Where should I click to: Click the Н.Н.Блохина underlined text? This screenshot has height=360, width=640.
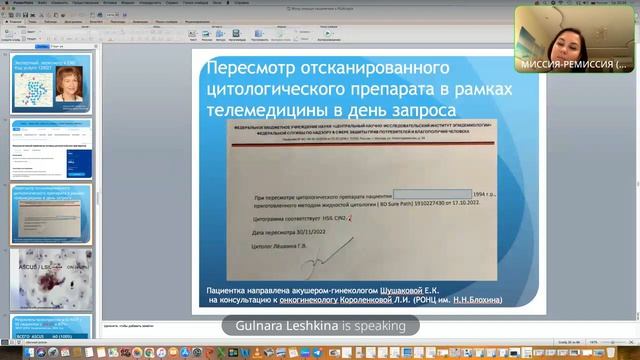(476, 300)
